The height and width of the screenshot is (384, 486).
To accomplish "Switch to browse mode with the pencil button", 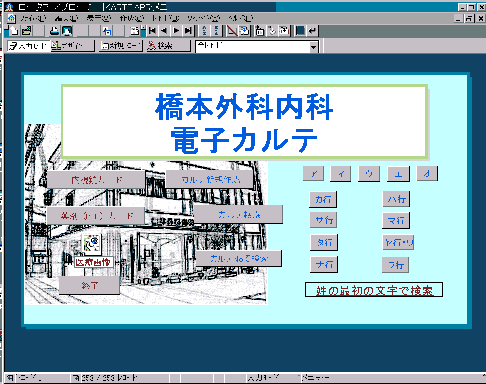I will 28,46.
